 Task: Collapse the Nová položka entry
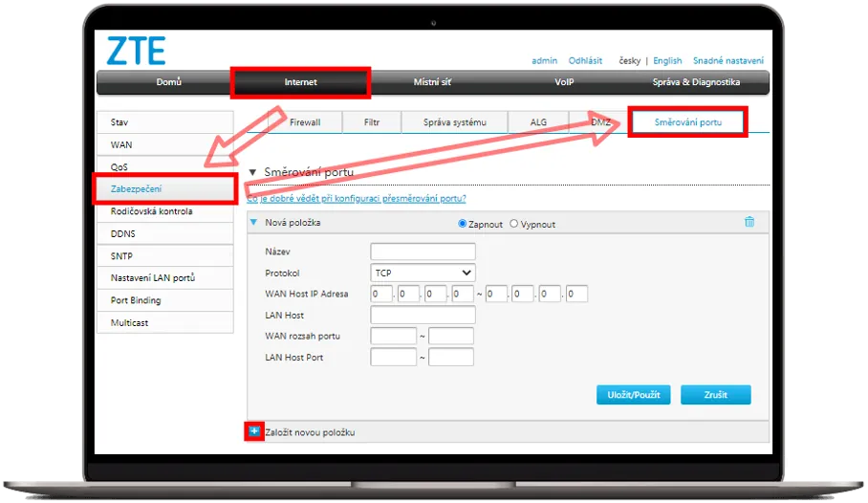(x=254, y=222)
